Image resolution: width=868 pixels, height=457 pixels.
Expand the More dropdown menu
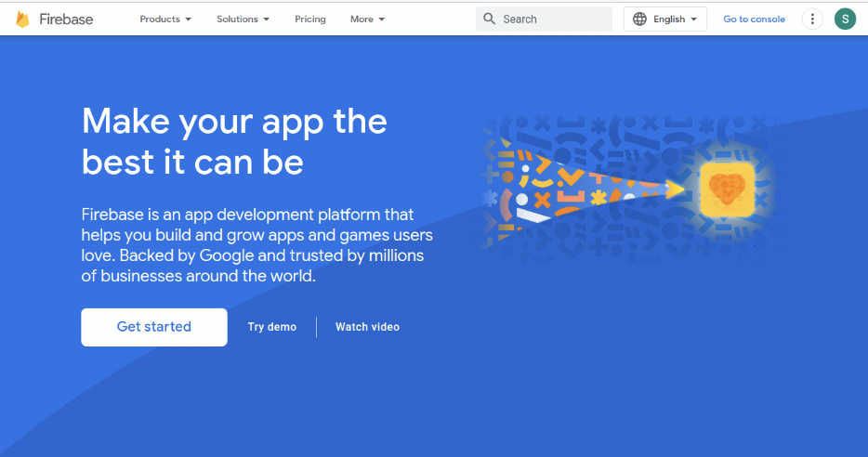[367, 19]
